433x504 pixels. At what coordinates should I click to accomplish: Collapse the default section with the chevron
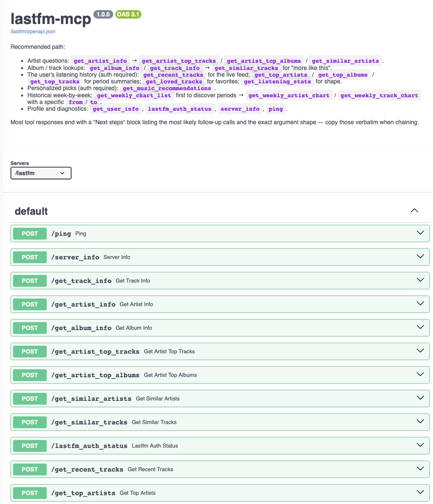click(x=414, y=211)
